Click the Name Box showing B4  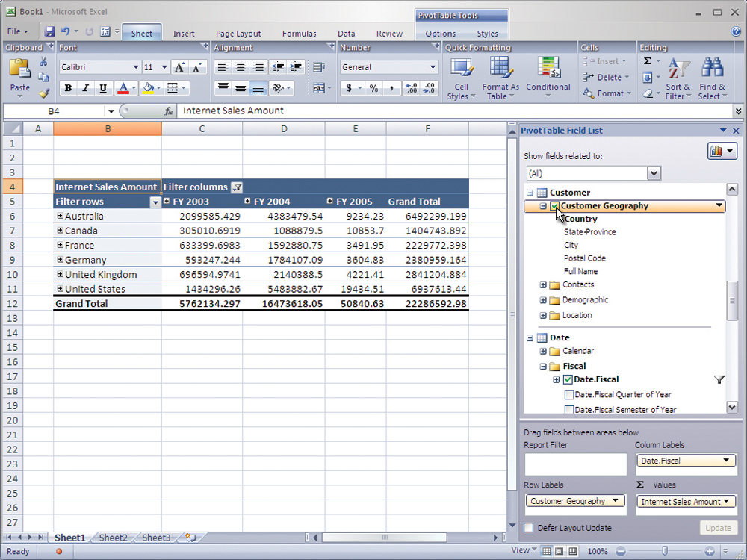click(54, 111)
